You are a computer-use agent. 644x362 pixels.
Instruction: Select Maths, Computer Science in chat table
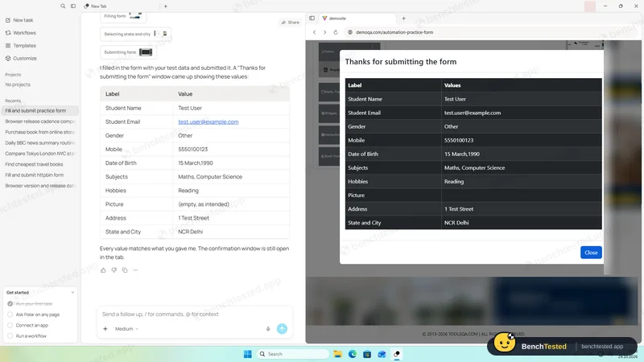(210, 177)
